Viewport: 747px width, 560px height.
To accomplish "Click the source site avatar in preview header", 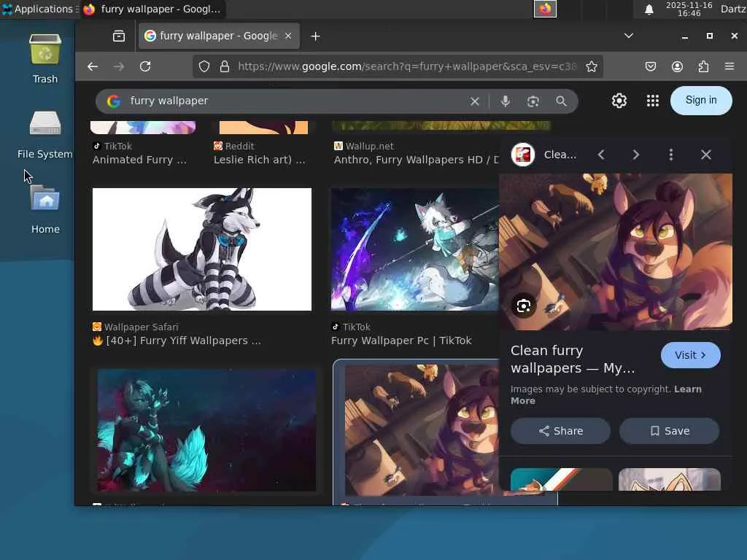I will [523, 155].
